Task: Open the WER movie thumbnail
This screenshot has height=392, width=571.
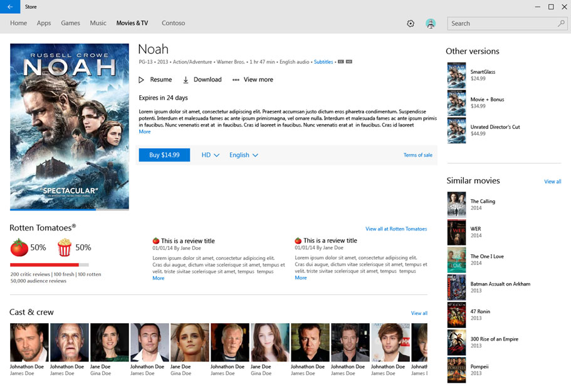Action: click(457, 232)
